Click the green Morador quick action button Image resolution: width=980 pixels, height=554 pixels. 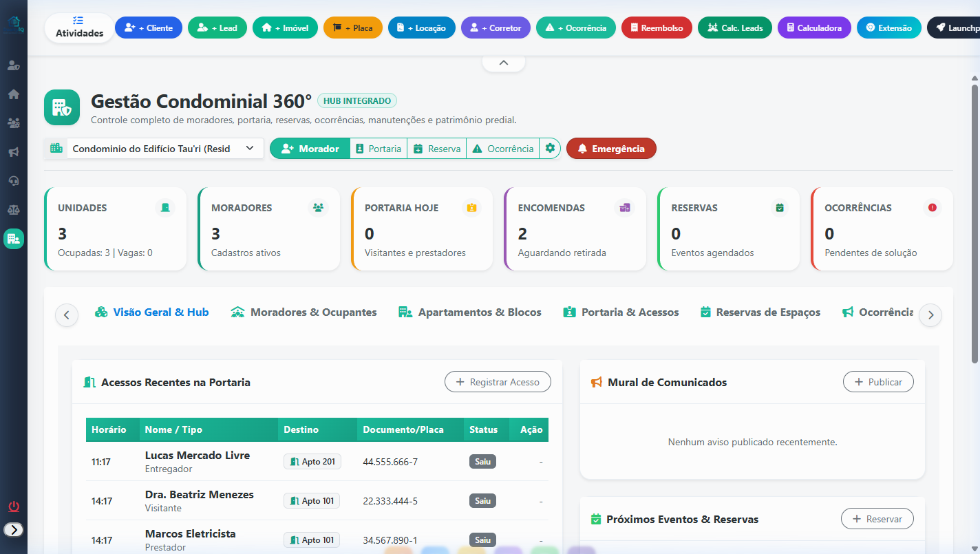coord(310,149)
